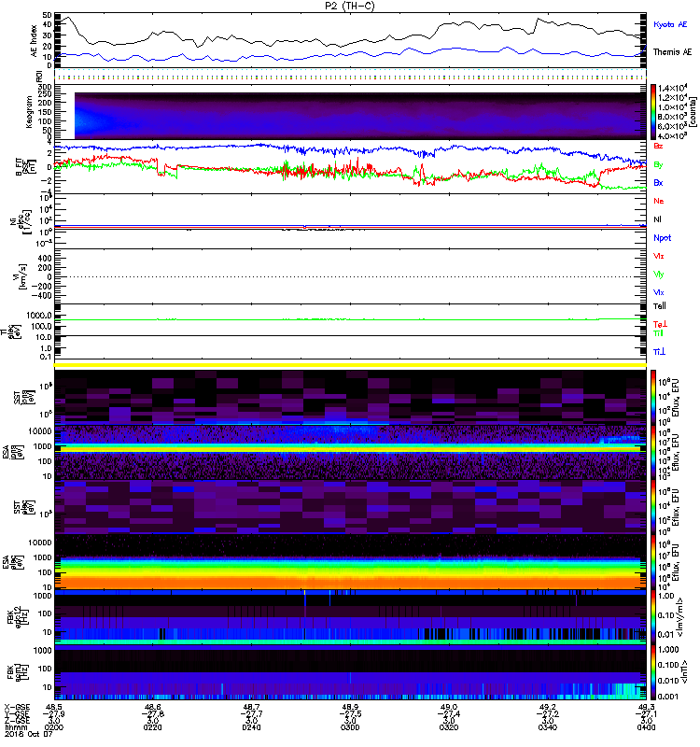Select the black "Tell" legend label
The width and height of the screenshot is (700, 747).
pyautogui.click(x=660, y=306)
